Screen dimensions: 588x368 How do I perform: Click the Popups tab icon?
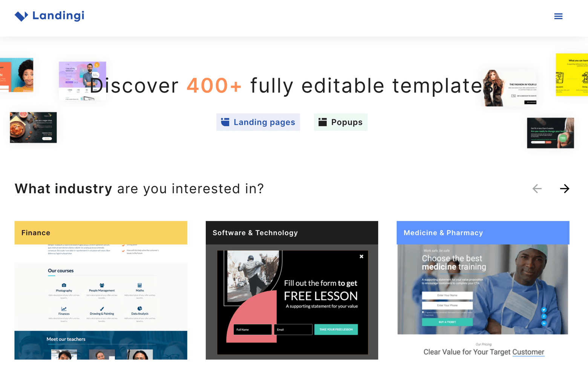coord(323,122)
